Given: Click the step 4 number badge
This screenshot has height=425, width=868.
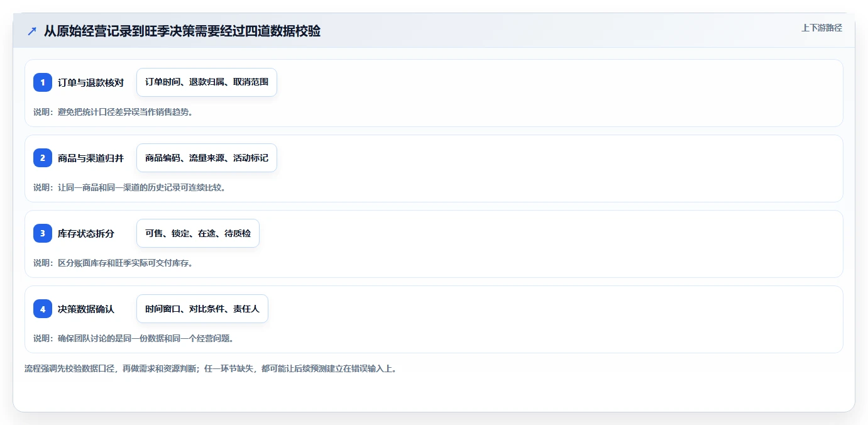Looking at the screenshot, I should tap(43, 309).
